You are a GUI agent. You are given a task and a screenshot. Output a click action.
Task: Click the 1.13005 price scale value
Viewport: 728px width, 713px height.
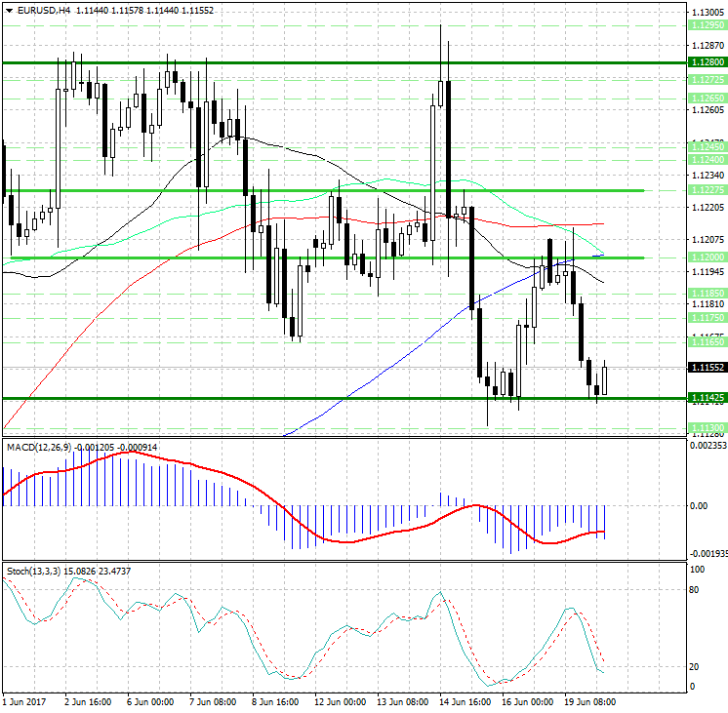tap(708, 13)
